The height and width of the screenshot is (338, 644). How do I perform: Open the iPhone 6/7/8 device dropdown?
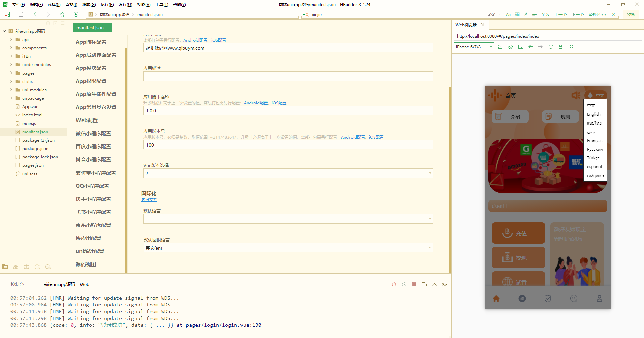474,47
